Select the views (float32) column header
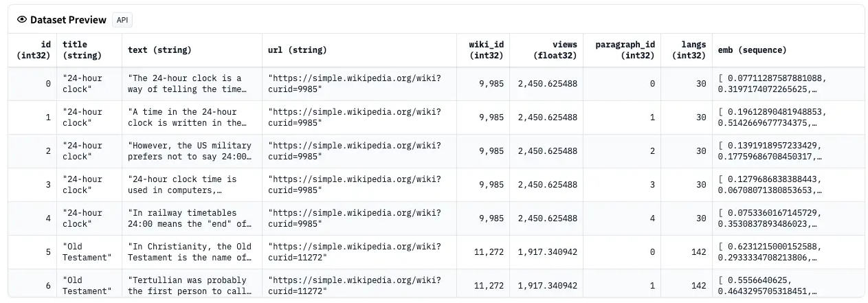868x303 pixels. [x=554, y=50]
